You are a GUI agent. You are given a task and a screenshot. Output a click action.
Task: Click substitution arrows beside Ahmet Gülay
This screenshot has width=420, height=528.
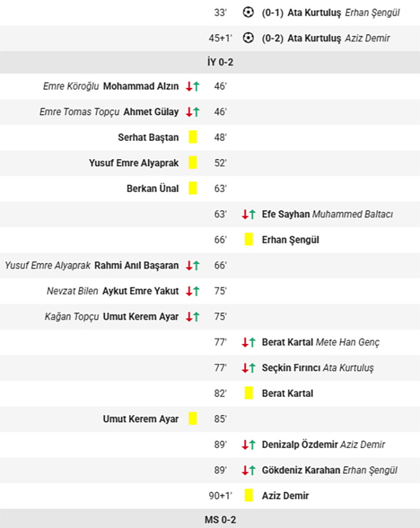(x=192, y=112)
